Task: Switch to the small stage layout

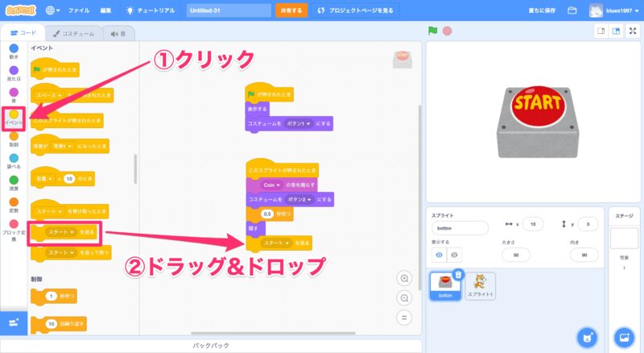Action: click(600, 31)
